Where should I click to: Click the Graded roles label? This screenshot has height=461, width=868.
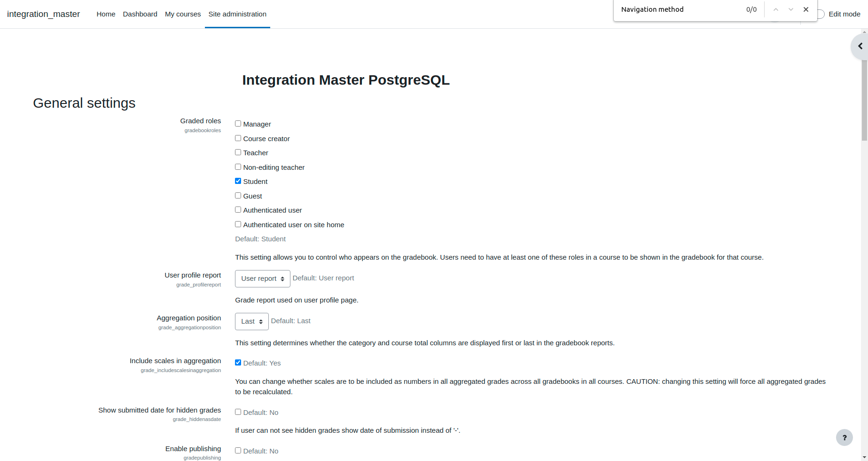200,121
